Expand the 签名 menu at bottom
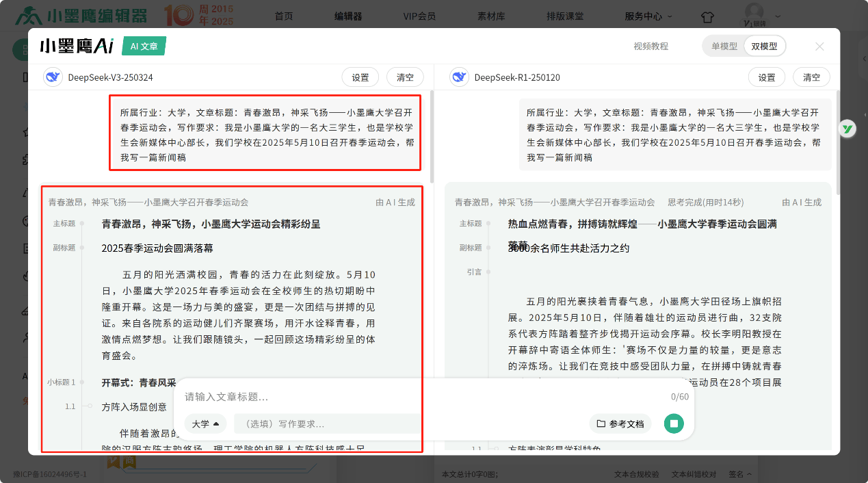Viewport: 868px width, 483px height. (x=740, y=473)
